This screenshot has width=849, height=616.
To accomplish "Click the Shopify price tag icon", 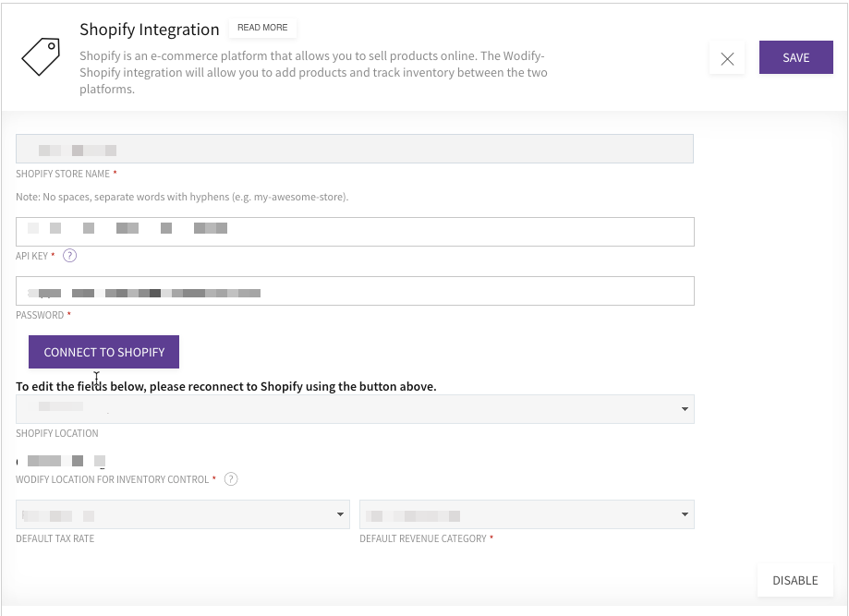I will [x=41, y=57].
